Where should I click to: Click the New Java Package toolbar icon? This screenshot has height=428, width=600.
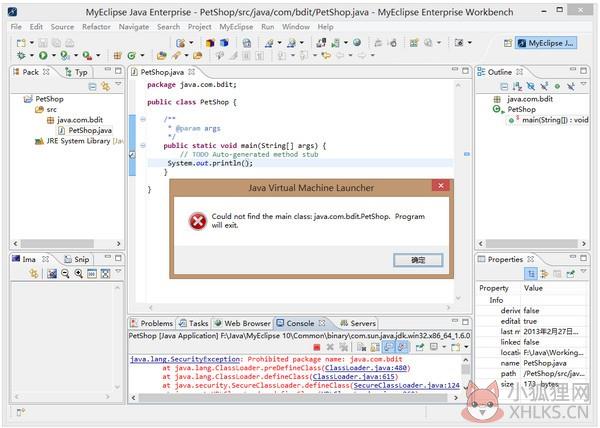pyautogui.click(x=117, y=56)
